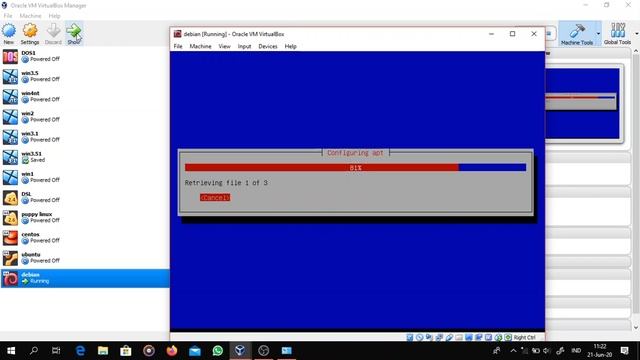Click the VirtualBox taskbar icon
The width and height of the screenshot is (640, 360).
[240, 351]
